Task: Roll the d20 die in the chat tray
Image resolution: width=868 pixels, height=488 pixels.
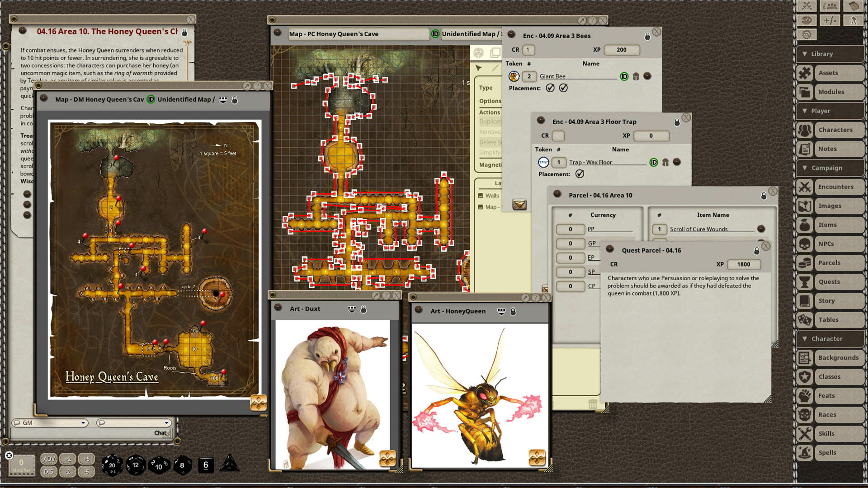Action: coord(112,464)
